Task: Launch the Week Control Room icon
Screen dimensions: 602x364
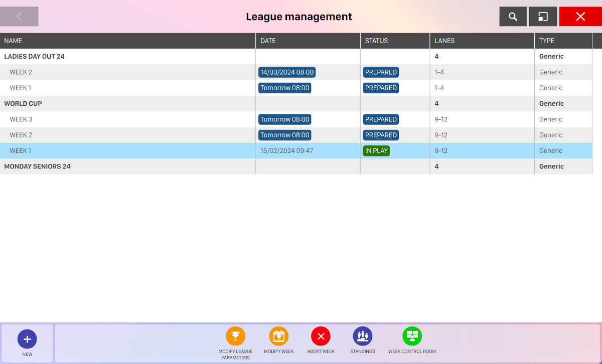Action: (x=412, y=336)
